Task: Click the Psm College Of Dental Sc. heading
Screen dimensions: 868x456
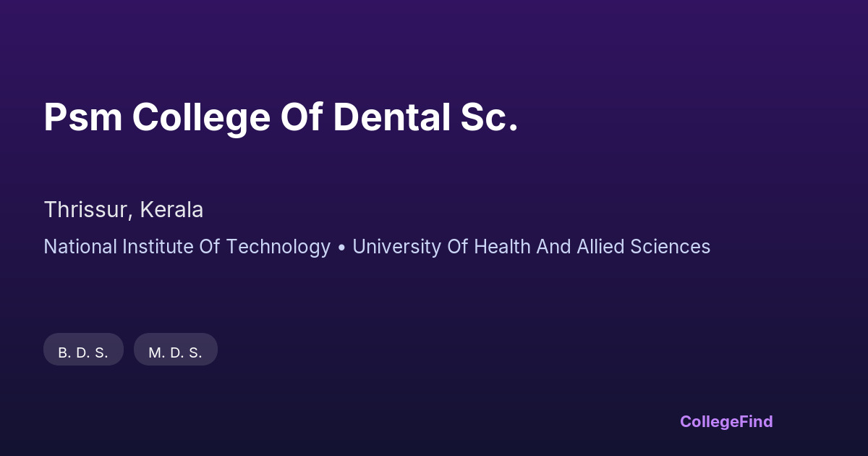Action: [281, 117]
